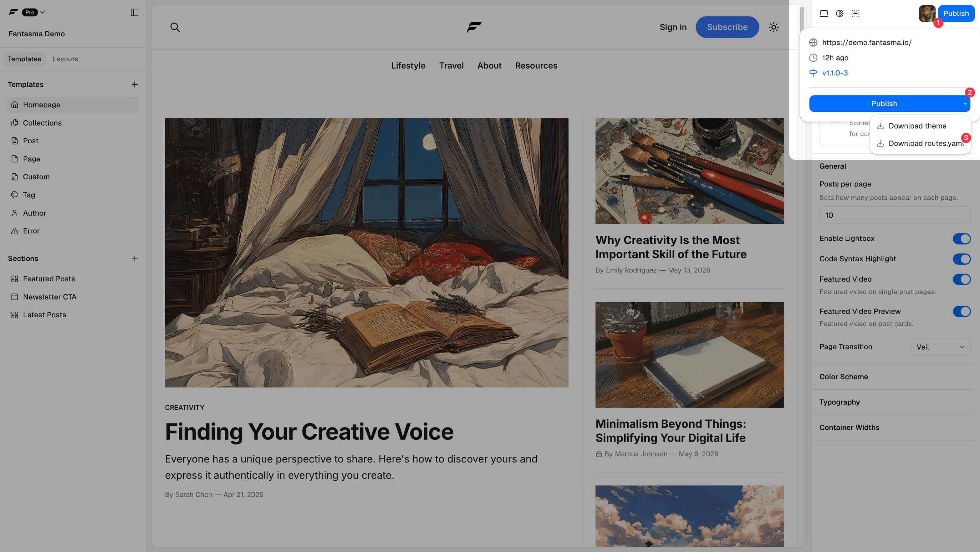This screenshot has width=980, height=552.
Task: Click the Custom template icon
Action: tap(14, 176)
